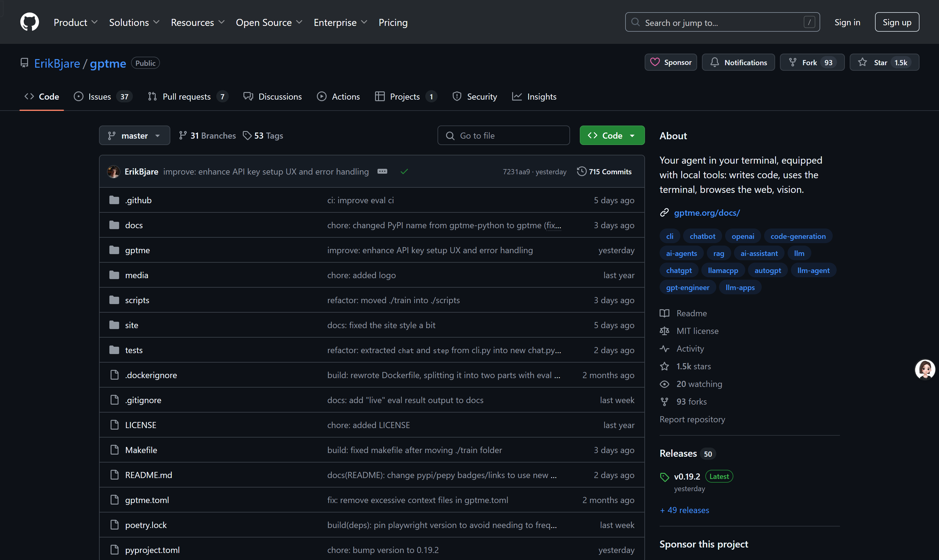This screenshot has width=939, height=560.
Task: Focus the Search or jump to field
Action: click(x=722, y=22)
